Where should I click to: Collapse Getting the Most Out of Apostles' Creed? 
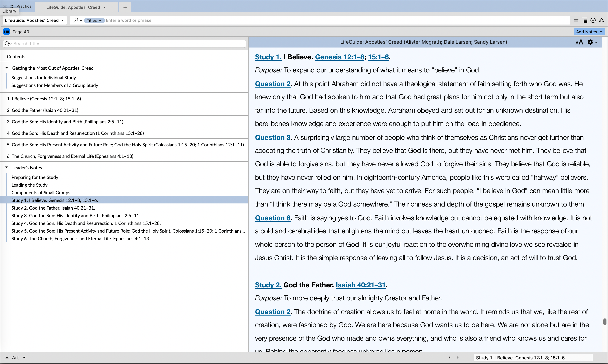point(7,68)
